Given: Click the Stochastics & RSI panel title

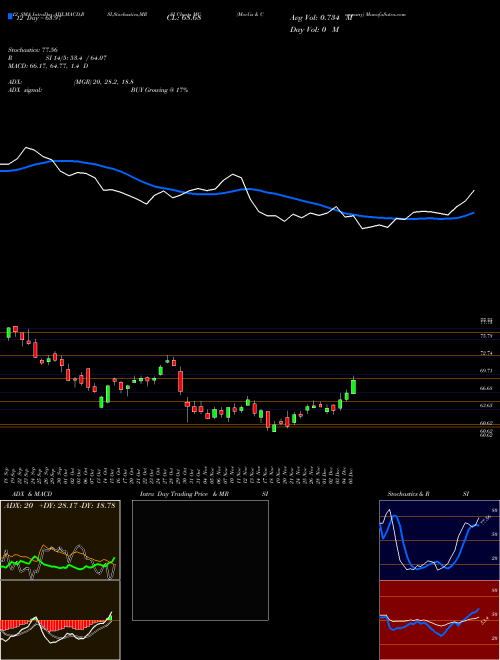Looking at the screenshot, I should click(x=428, y=494).
